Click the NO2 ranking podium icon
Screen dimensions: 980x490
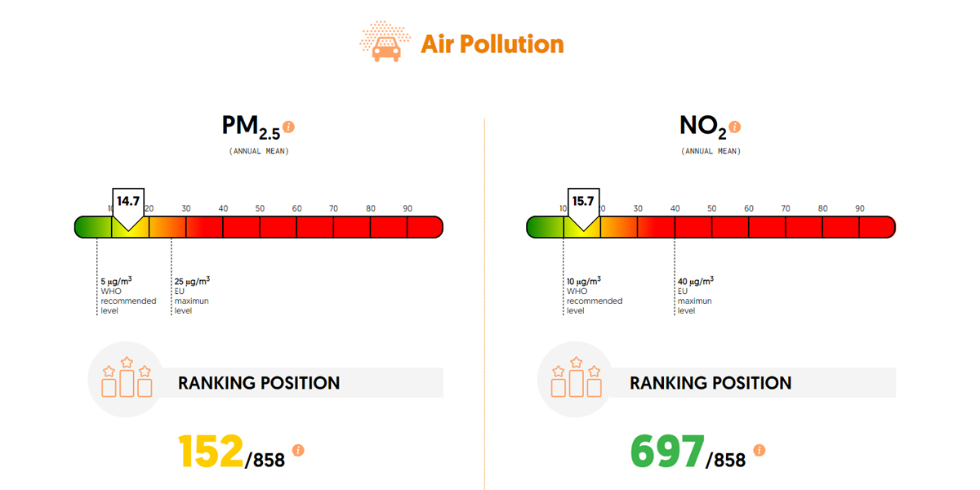576,378
